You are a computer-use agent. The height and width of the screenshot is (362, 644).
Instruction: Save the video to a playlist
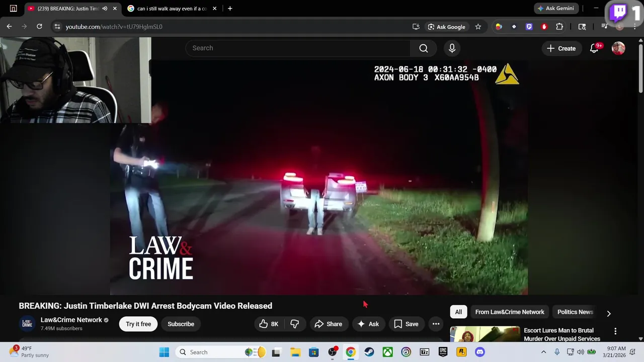tap(407, 324)
